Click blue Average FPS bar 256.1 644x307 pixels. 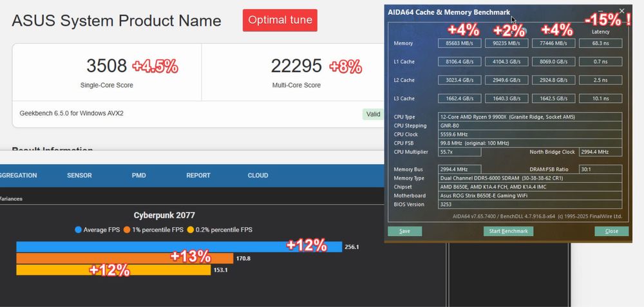179,247
